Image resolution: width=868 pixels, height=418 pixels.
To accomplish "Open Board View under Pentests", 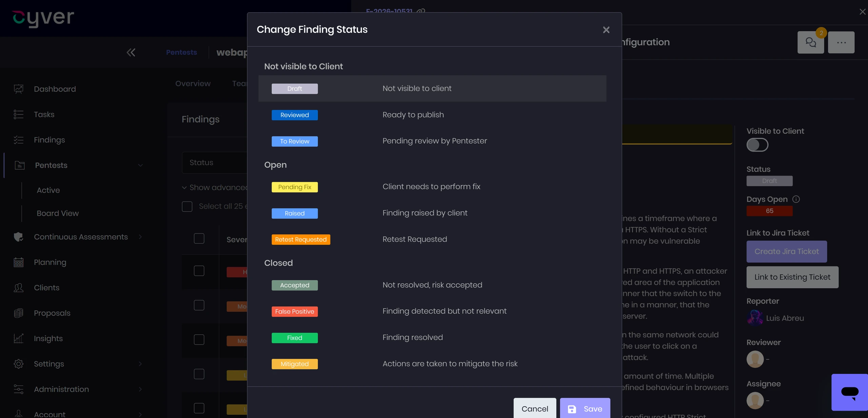I will (x=58, y=213).
